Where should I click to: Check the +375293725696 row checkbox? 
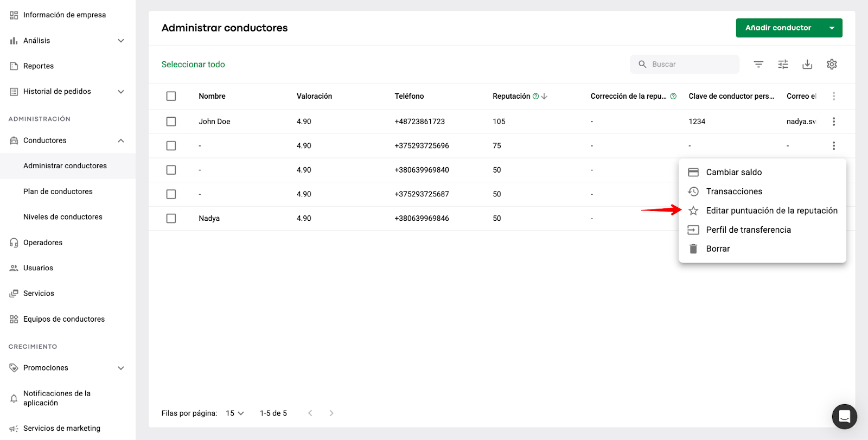click(x=171, y=145)
